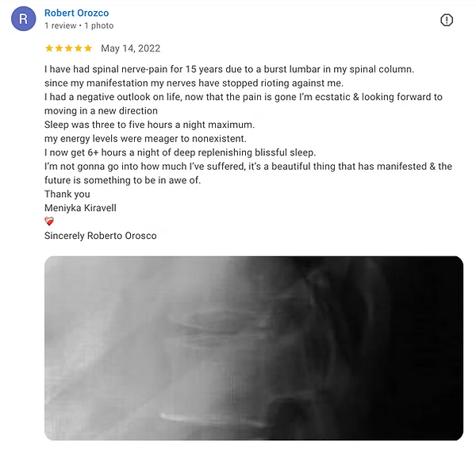Screen dimensions: 476x450
Task: Click the '1 review · 1 photo' text
Action: (x=79, y=26)
